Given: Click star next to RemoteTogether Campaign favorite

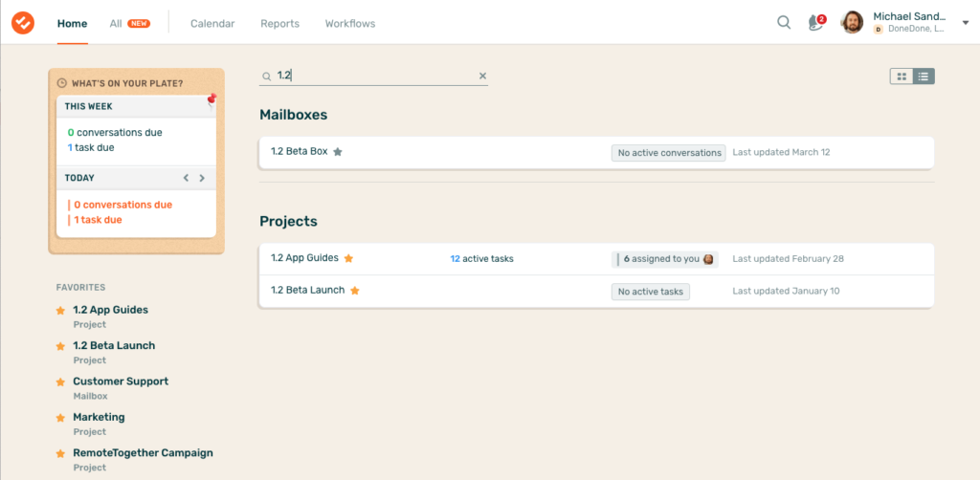Looking at the screenshot, I should click(60, 453).
